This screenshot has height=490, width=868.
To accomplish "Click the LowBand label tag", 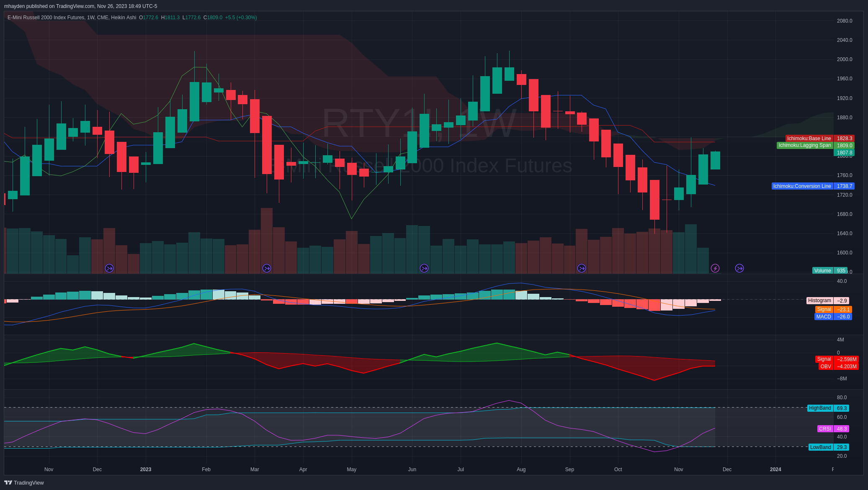I will pyautogui.click(x=821, y=447).
